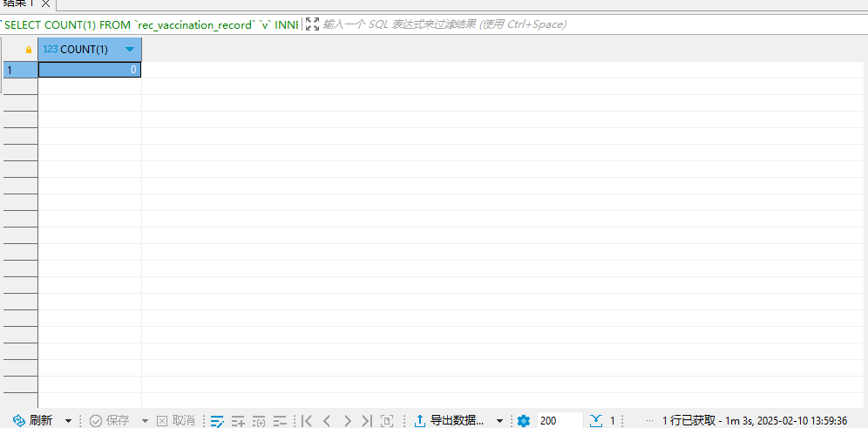Screen dimensions: 868x428
Task: Go to the last row icon
Action: pos(367,421)
